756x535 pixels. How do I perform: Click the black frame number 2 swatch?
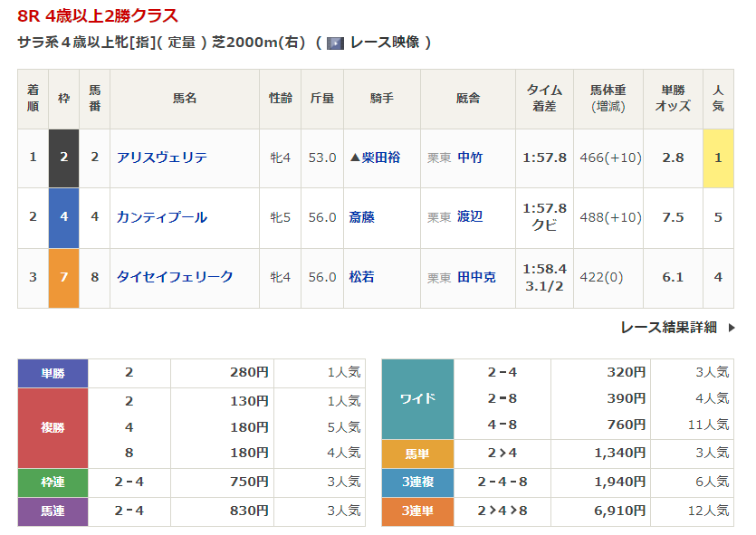(x=63, y=158)
